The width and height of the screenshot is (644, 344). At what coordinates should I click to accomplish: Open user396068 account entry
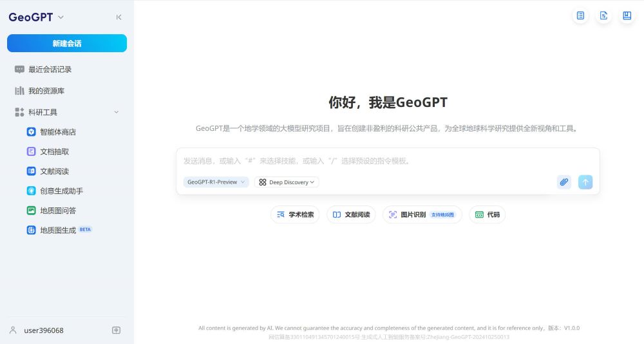click(x=44, y=330)
